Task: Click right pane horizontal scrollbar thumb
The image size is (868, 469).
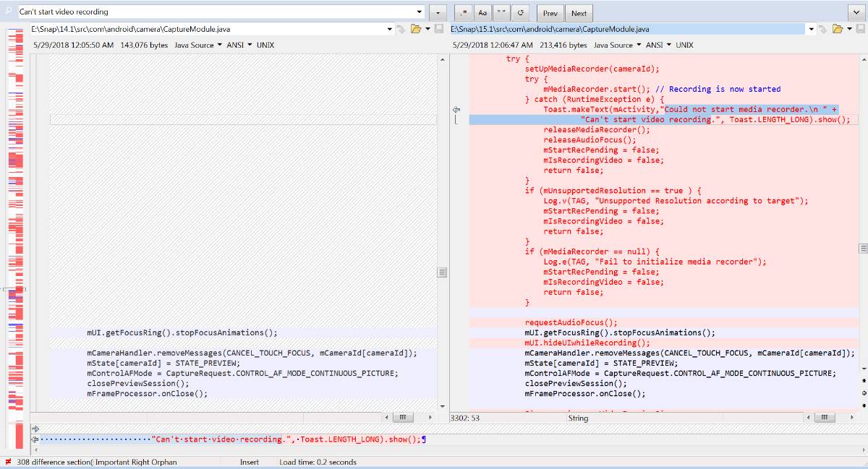Action: pos(824,418)
